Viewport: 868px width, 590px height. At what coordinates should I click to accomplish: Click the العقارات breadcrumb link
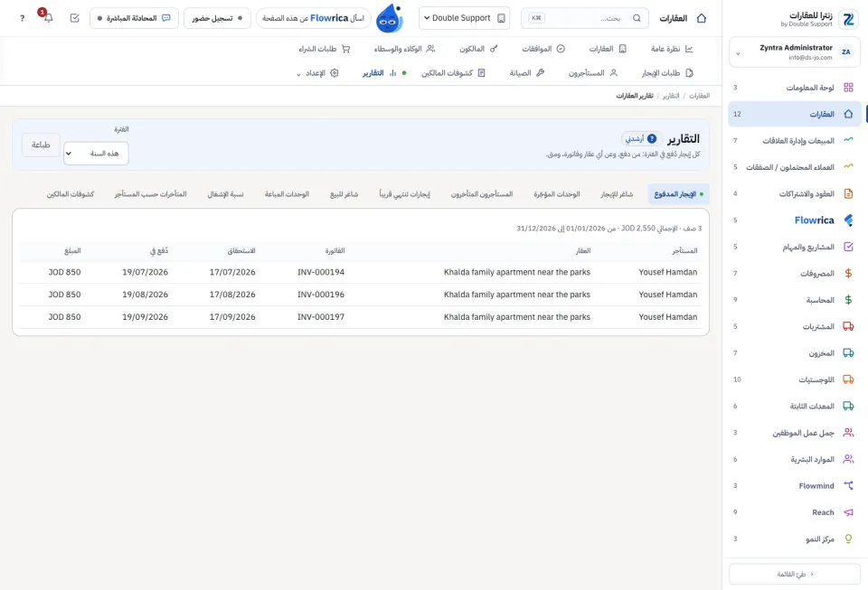tap(699, 96)
